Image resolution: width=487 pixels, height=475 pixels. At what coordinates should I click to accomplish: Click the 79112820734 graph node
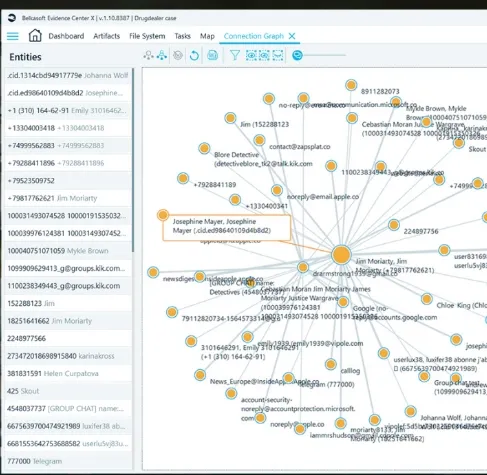coord(172,312)
